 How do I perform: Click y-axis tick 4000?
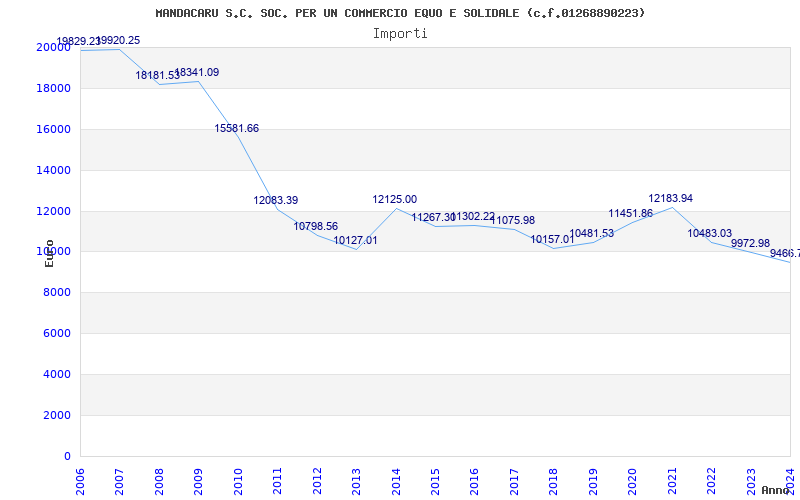[x=56, y=374]
